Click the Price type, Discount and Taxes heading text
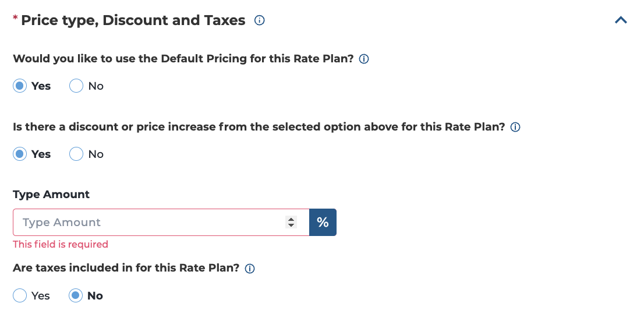 (133, 20)
